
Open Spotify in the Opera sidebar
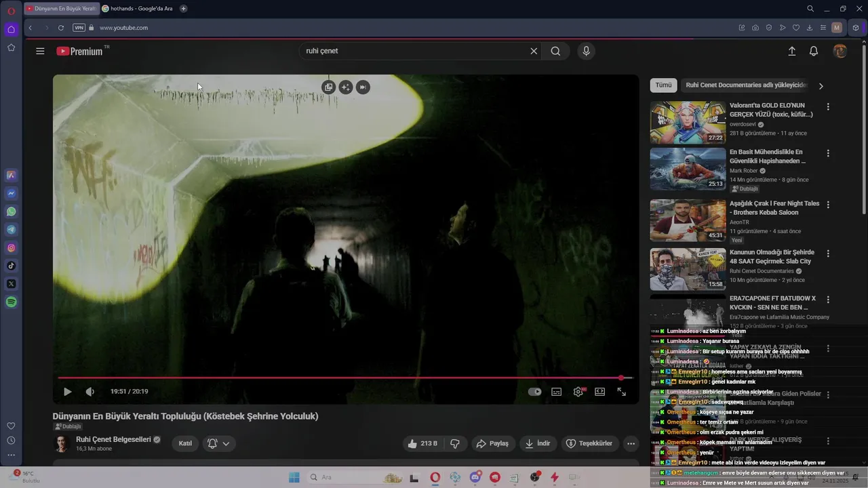coord(11,302)
